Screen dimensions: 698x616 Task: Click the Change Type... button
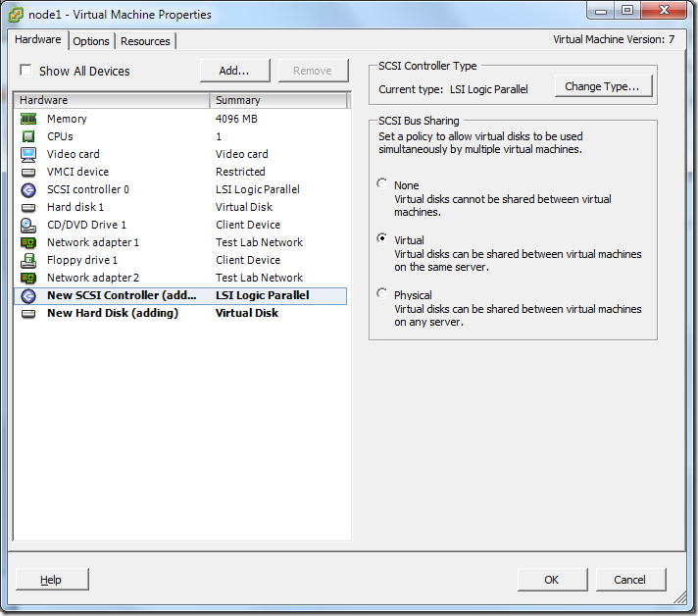pyautogui.click(x=603, y=86)
